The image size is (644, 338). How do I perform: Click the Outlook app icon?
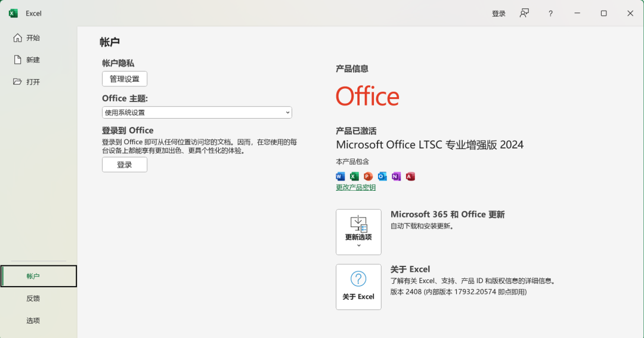382,176
